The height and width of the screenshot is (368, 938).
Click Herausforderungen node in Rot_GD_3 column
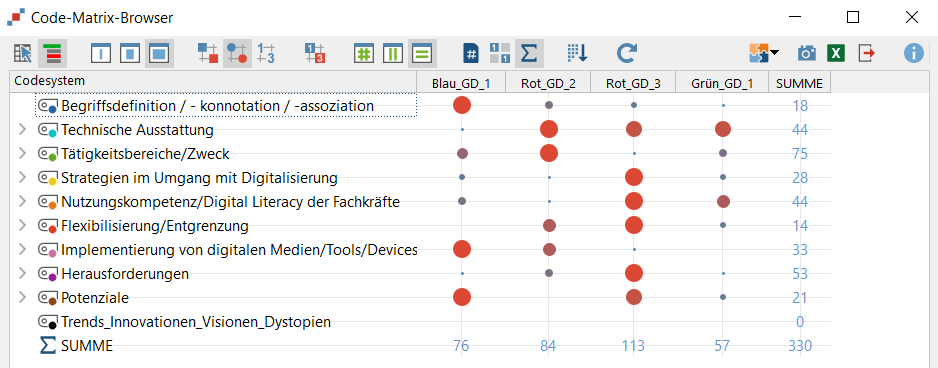(x=634, y=273)
